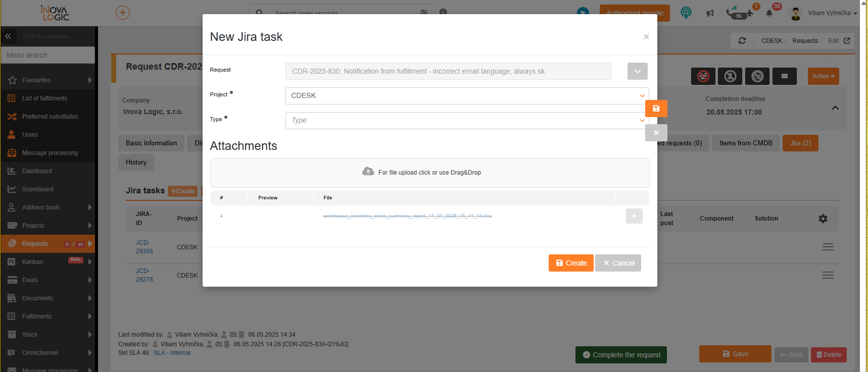This screenshot has width=868, height=372.
Task: Switch to Basic information tab
Action: tap(151, 143)
